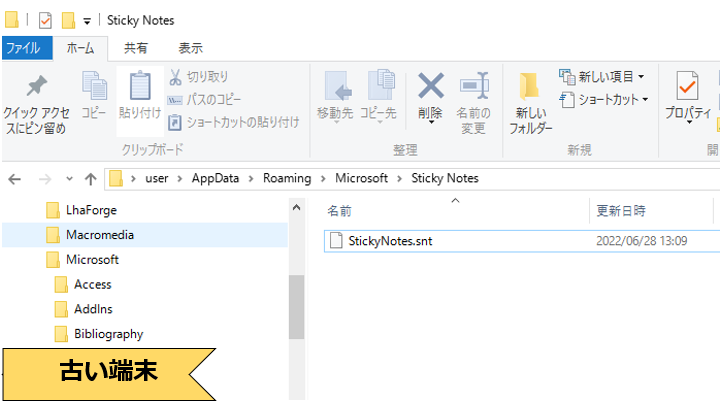Open the File (ファイル) tab
Screen dimensions: 728x406
pos(26,48)
